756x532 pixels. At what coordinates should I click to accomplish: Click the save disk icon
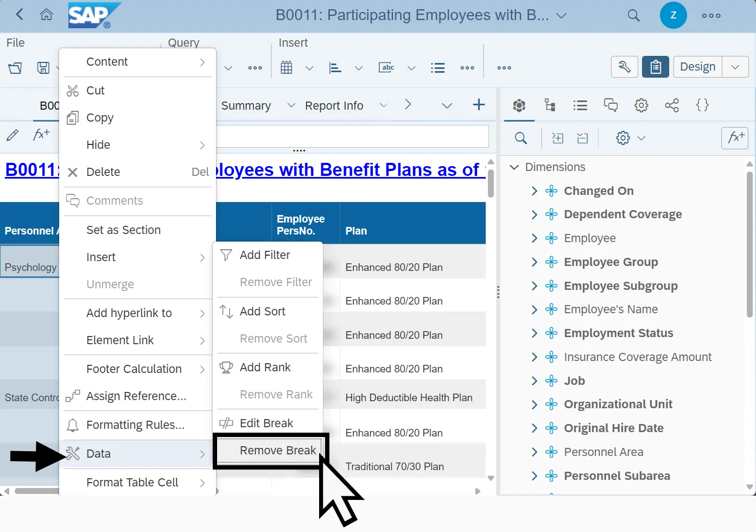coord(43,68)
